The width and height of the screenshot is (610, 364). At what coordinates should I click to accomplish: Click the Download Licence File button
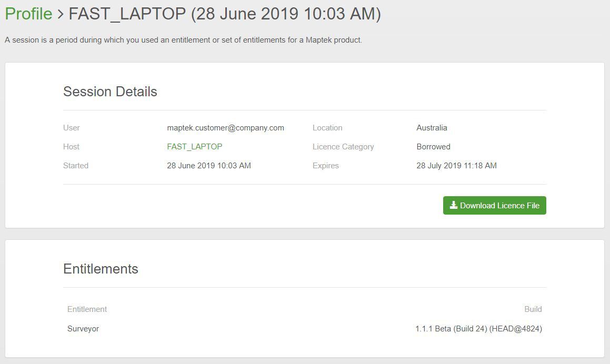pyautogui.click(x=494, y=206)
